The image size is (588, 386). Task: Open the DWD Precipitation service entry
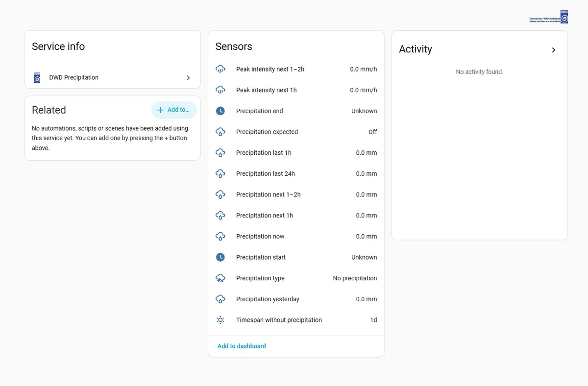113,78
